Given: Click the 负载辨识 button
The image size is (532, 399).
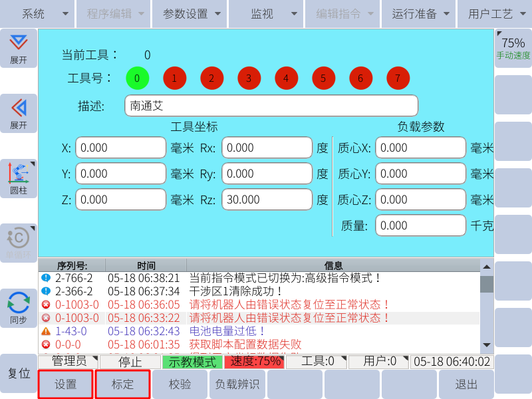Looking at the screenshot, I should 237,384.
